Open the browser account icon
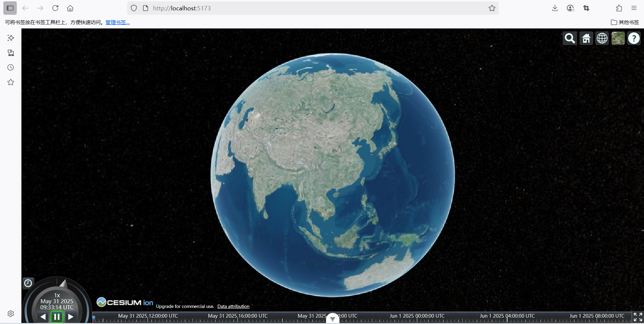 click(x=571, y=8)
